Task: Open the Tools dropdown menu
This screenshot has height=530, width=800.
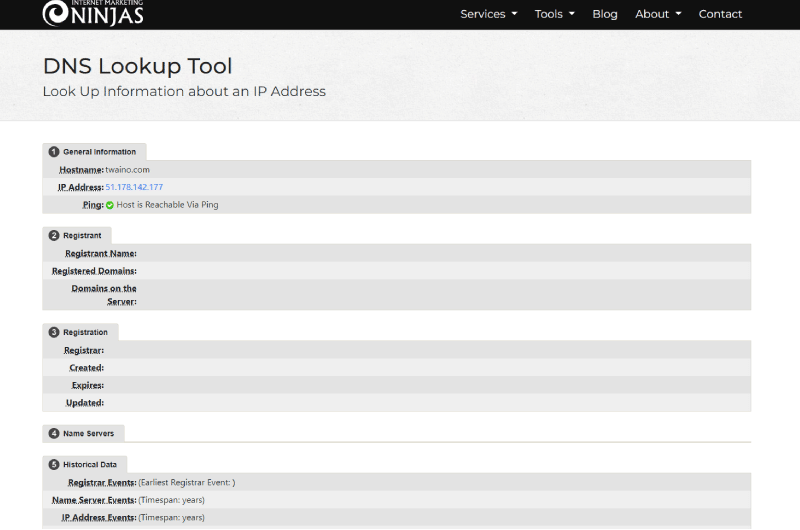Action: click(x=555, y=14)
